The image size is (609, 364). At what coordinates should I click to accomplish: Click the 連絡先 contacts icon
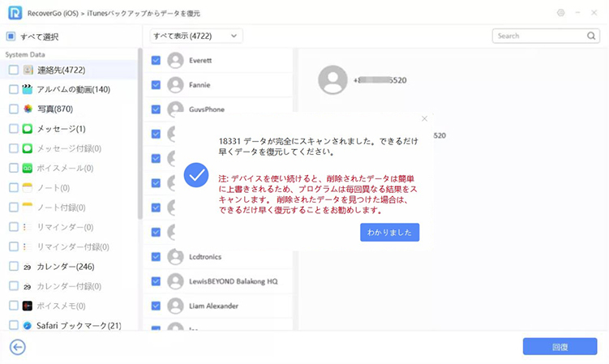[28, 70]
